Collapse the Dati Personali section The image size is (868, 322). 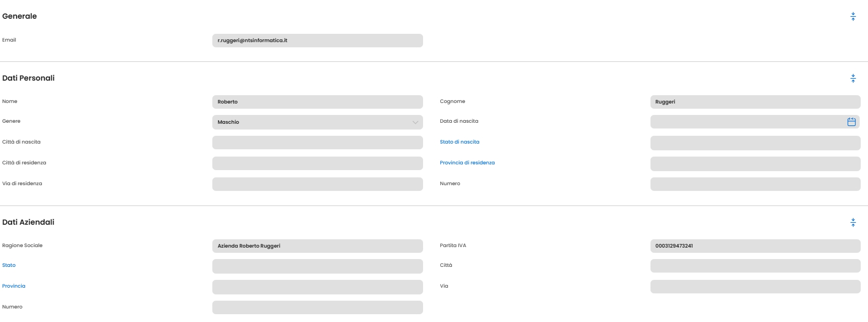point(853,79)
